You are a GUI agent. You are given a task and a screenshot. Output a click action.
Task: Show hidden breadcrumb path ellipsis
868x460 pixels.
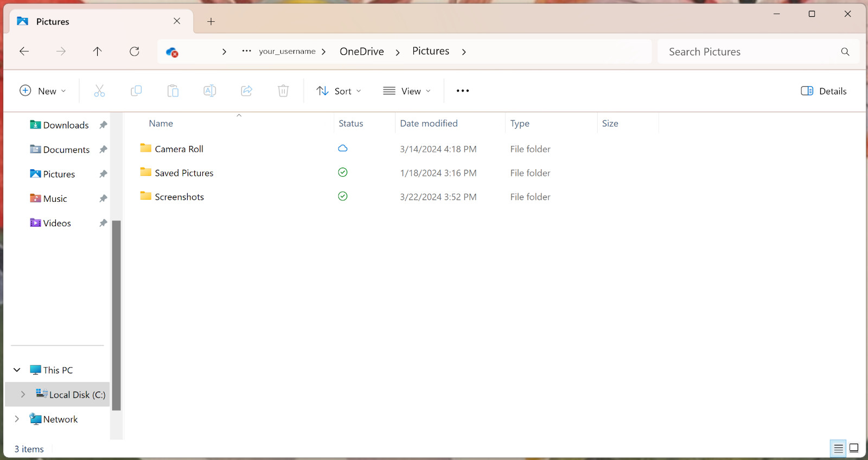click(x=246, y=51)
